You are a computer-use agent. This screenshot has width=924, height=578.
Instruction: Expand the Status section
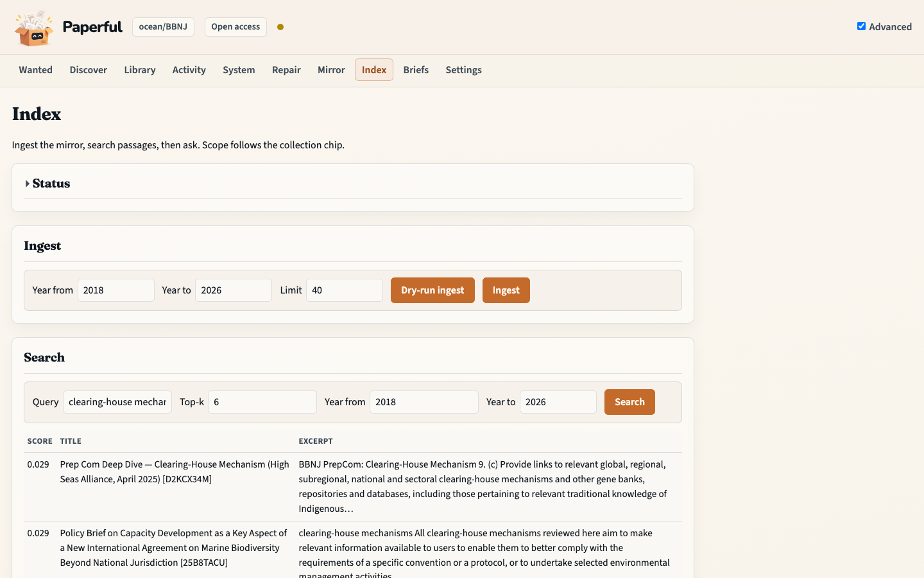tap(47, 184)
